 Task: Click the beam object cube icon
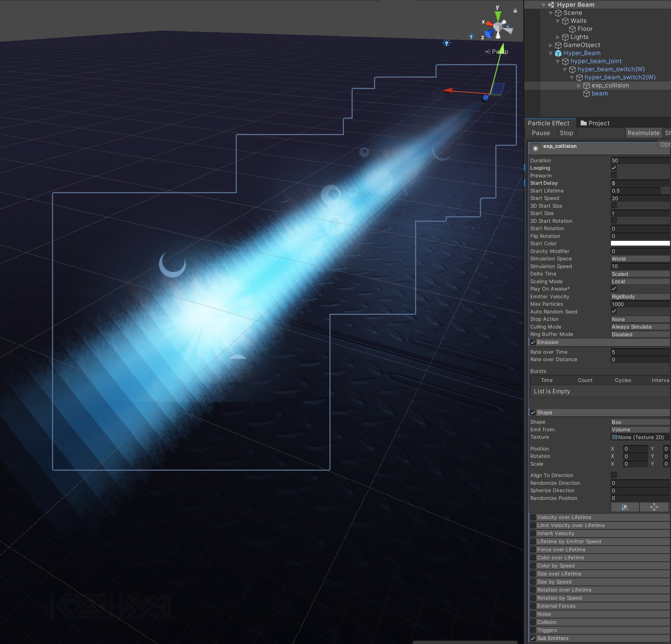click(586, 94)
